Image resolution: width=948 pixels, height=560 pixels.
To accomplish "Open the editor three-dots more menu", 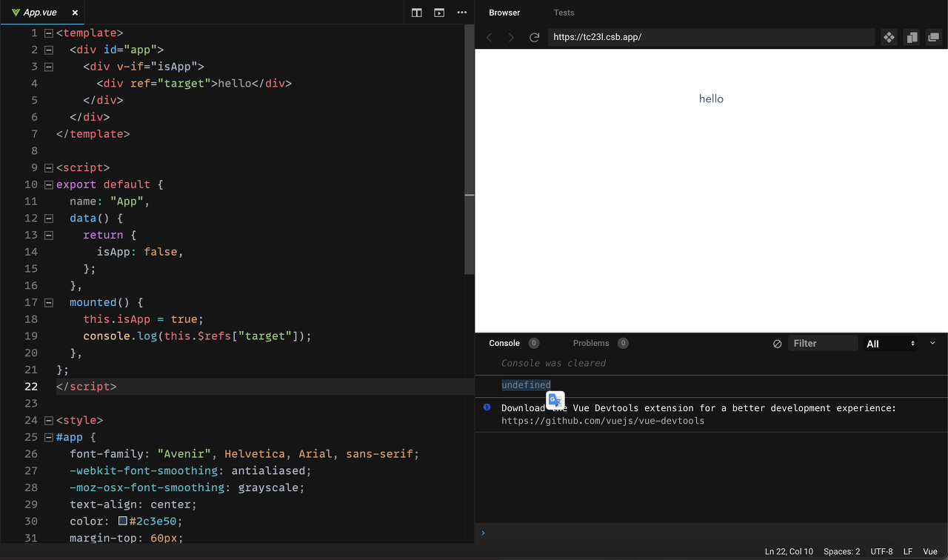I will [x=462, y=13].
